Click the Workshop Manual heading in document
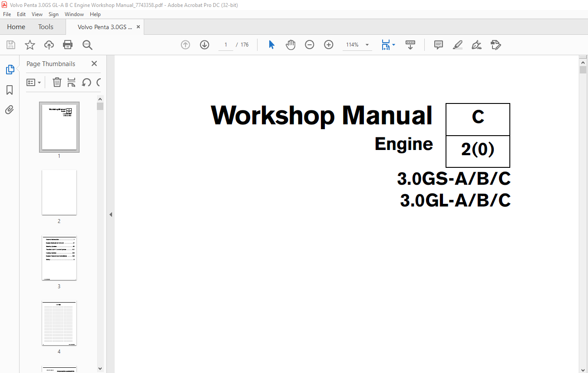 [321, 116]
